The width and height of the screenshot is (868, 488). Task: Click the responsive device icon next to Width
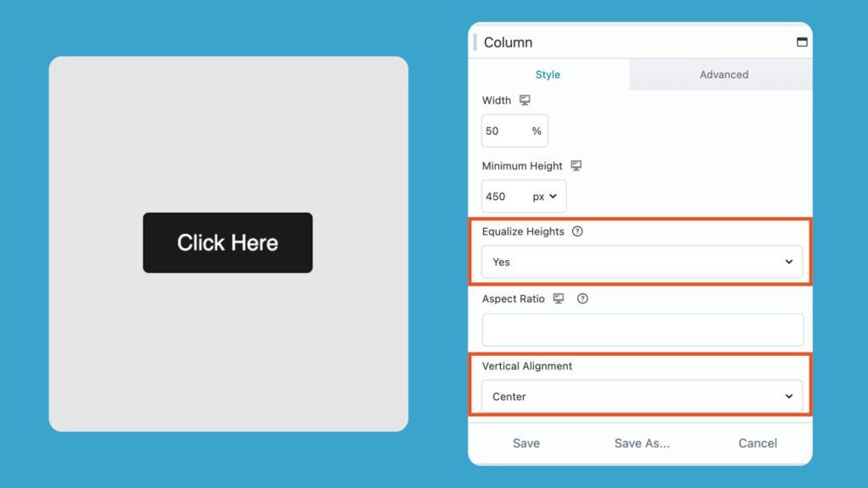click(x=526, y=100)
